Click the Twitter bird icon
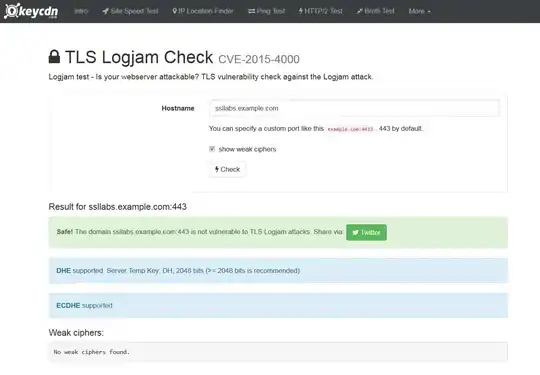The image size is (540, 375). (355, 232)
